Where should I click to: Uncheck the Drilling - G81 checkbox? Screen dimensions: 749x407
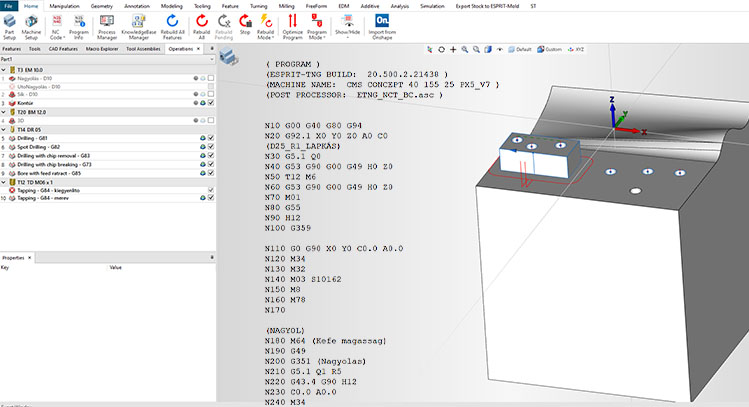tap(211, 138)
